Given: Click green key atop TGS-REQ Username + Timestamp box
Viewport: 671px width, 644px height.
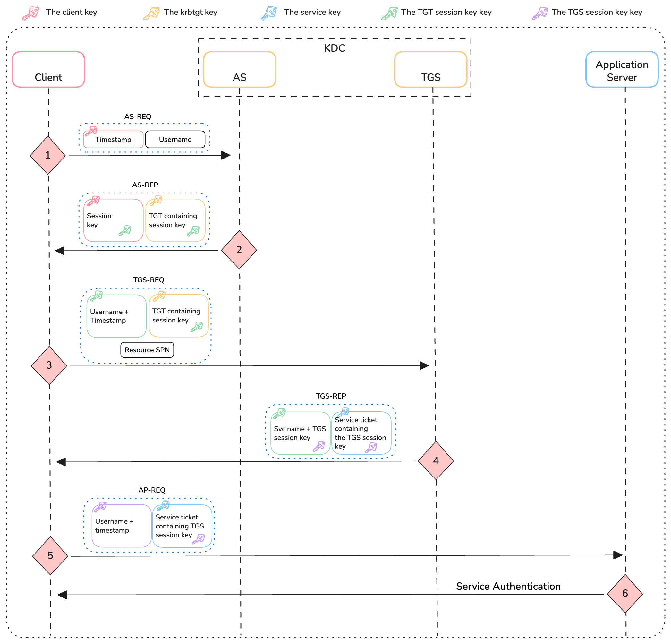Looking at the screenshot, I should (96, 296).
